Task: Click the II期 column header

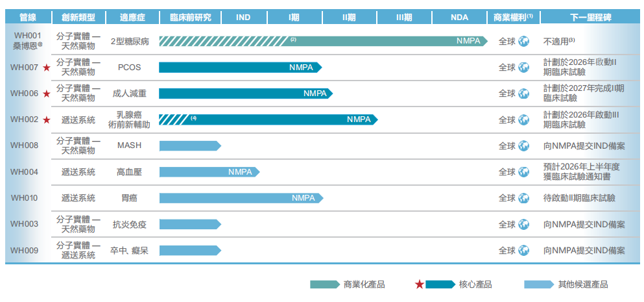Action: [349, 18]
